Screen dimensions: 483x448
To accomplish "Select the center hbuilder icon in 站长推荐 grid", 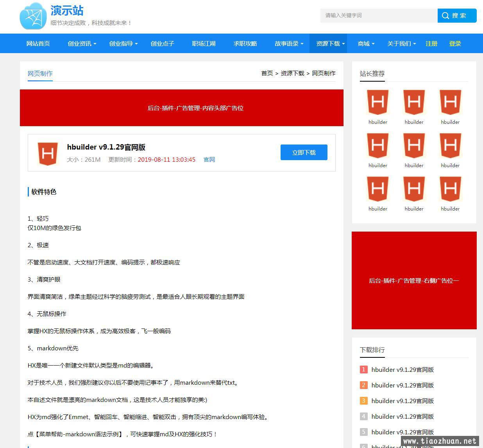I will (x=414, y=146).
